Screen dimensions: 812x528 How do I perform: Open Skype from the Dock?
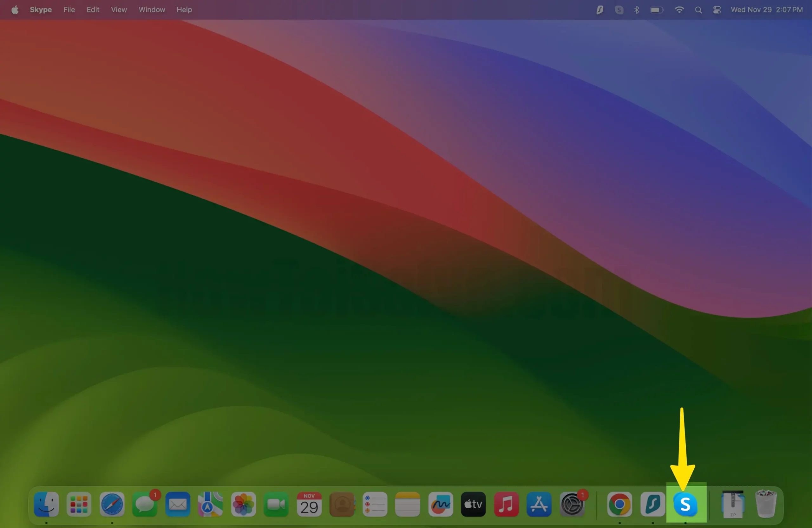pyautogui.click(x=685, y=504)
